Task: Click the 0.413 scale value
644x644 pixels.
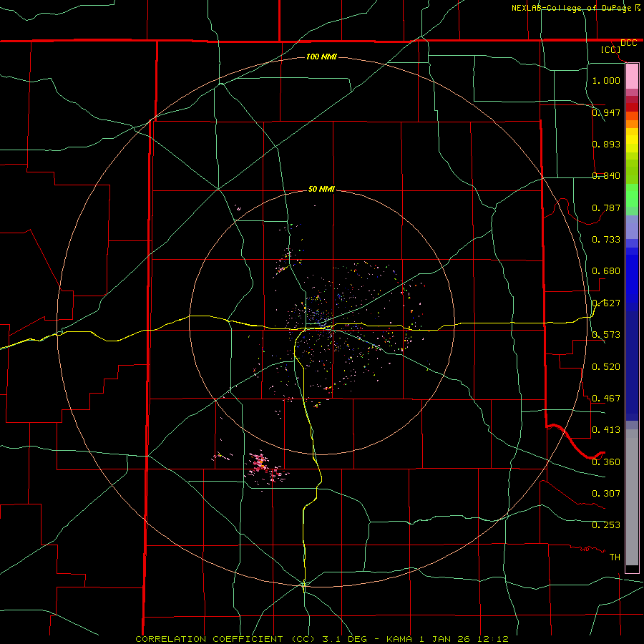Action: (x=606, y=429)
